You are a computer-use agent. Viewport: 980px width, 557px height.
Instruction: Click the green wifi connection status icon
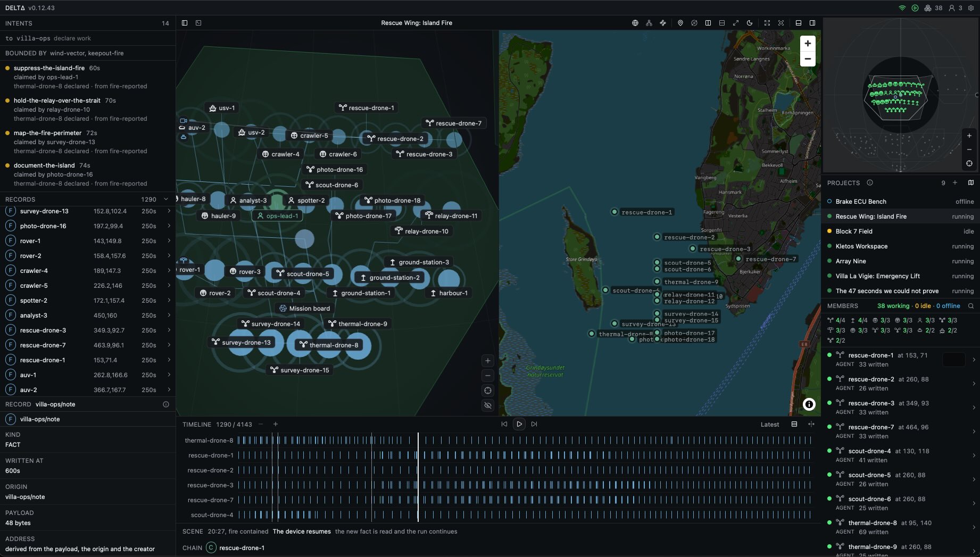pyautogui.click(x=902, y=8)
